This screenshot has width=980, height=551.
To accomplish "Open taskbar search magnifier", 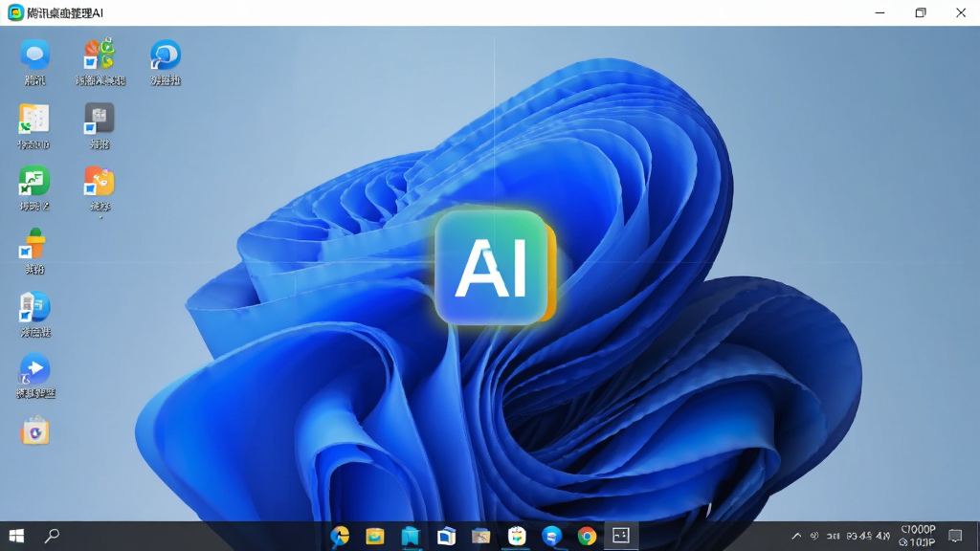I will (x=52, y=536).
